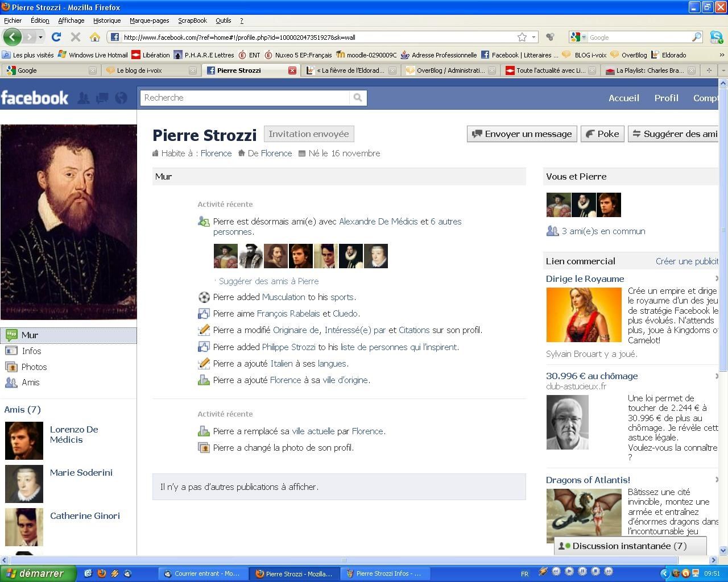This screenshot has width=728, height=582.
Task: Dismiss the Dirige le Royaume ad
Action: click(717, 278)
